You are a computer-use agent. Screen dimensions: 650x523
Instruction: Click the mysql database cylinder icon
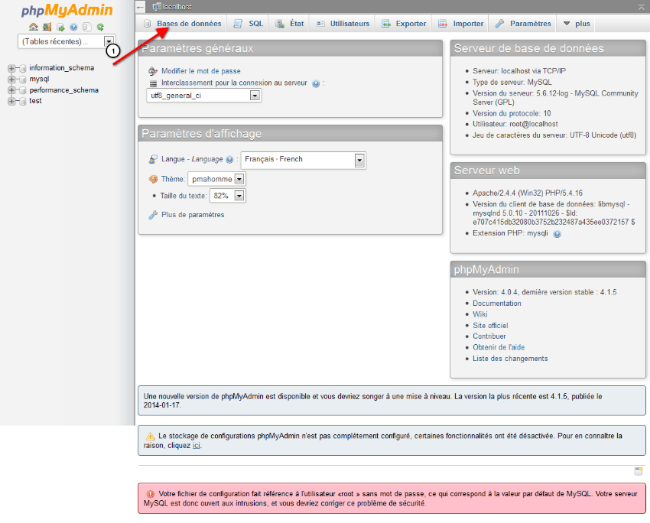pyautogui.click(x=23, y=79)
